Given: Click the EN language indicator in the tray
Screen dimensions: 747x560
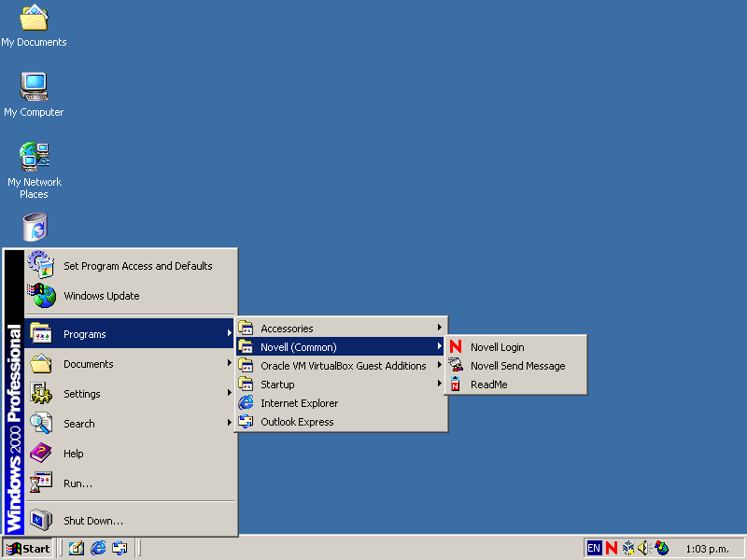Looking at the screenshot, I should point(594,548).
